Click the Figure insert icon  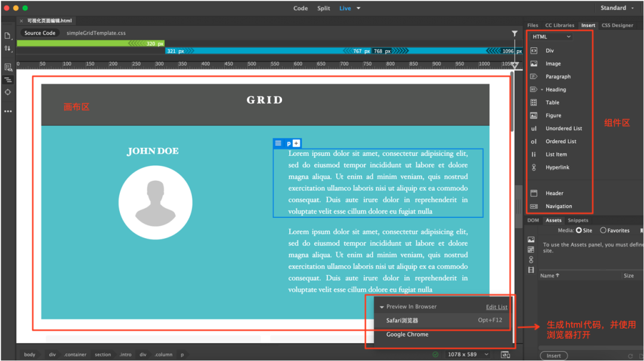[x=534, y=116]
